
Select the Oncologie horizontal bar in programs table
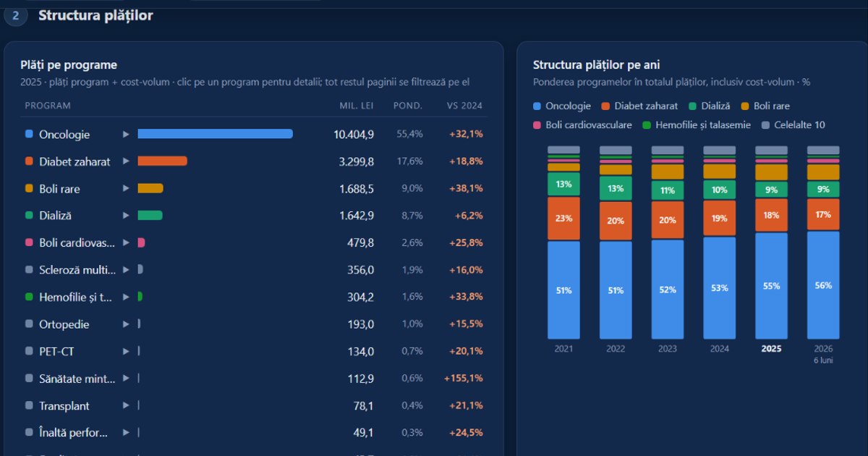[x=216, y=134]
